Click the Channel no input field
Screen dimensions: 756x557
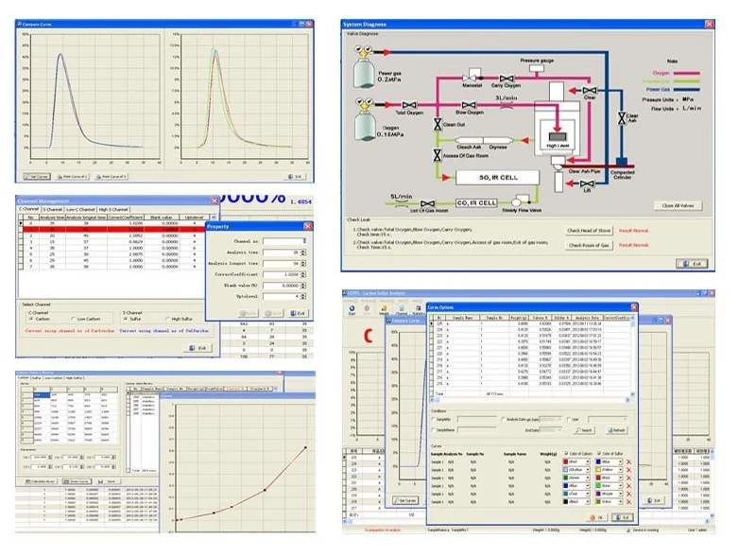coord(283,240)
